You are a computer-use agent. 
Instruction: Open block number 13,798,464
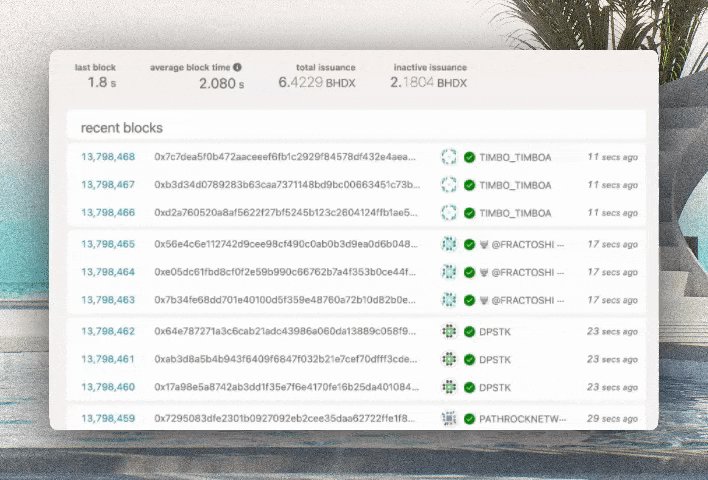pos(108,272)
